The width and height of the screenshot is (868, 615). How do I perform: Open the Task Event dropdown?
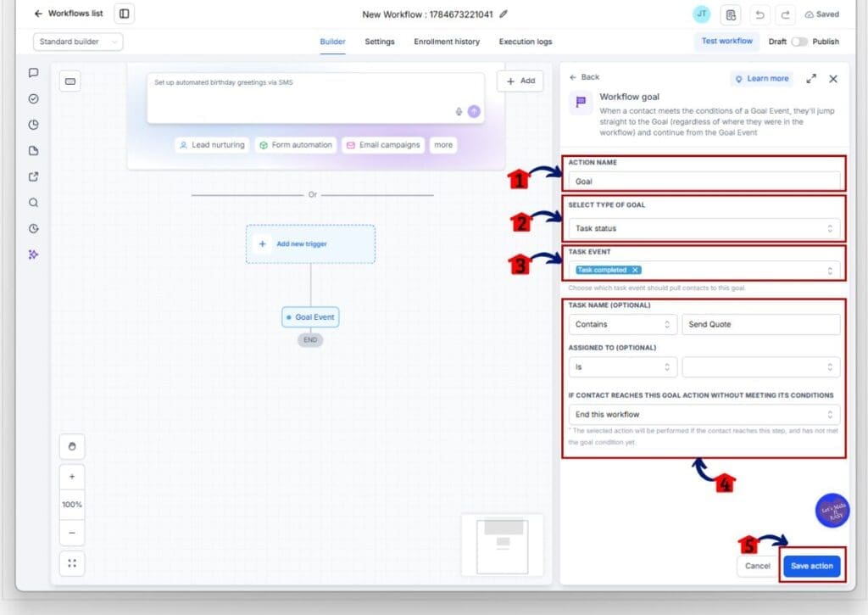coord(704,271)
